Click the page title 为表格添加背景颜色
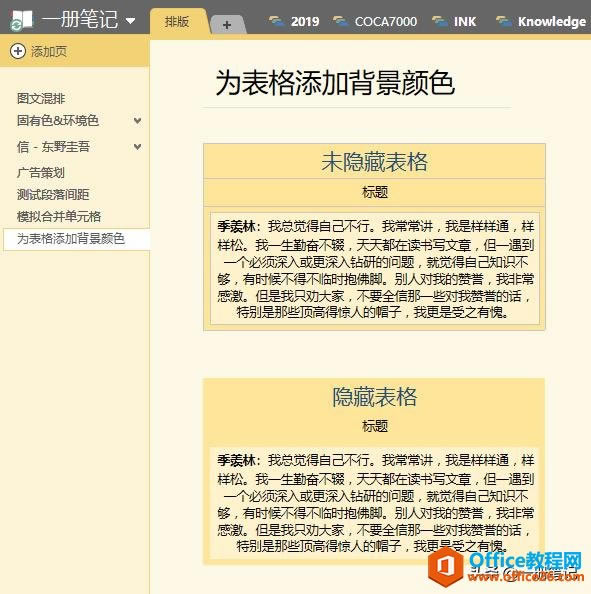Image resolution: width=591 pixels, height=594 pixels. [x=335, y=83]
